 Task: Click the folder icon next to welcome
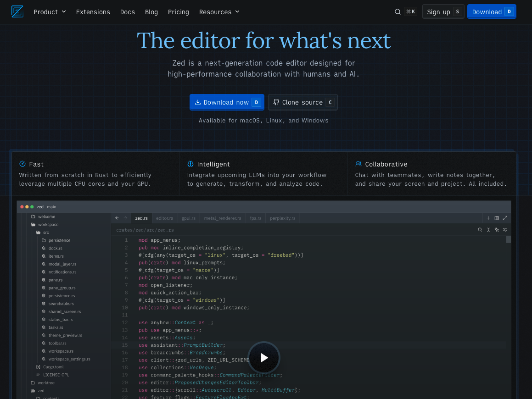point(33,216)
